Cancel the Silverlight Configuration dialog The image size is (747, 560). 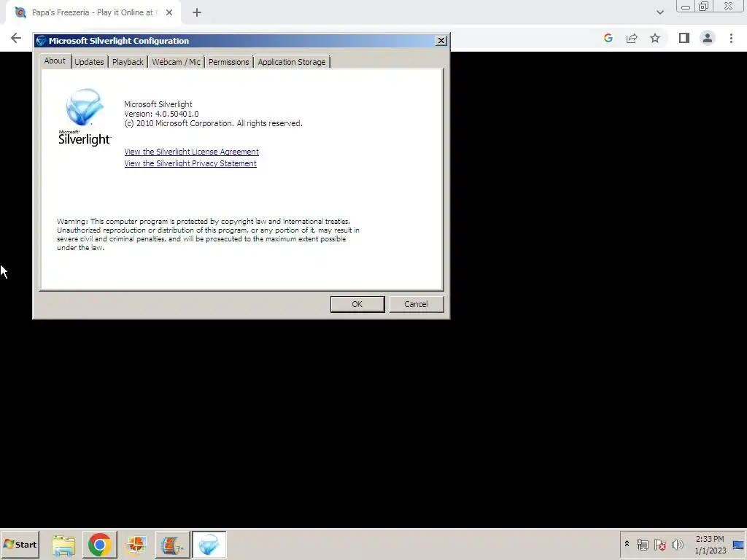coord(416,304)
